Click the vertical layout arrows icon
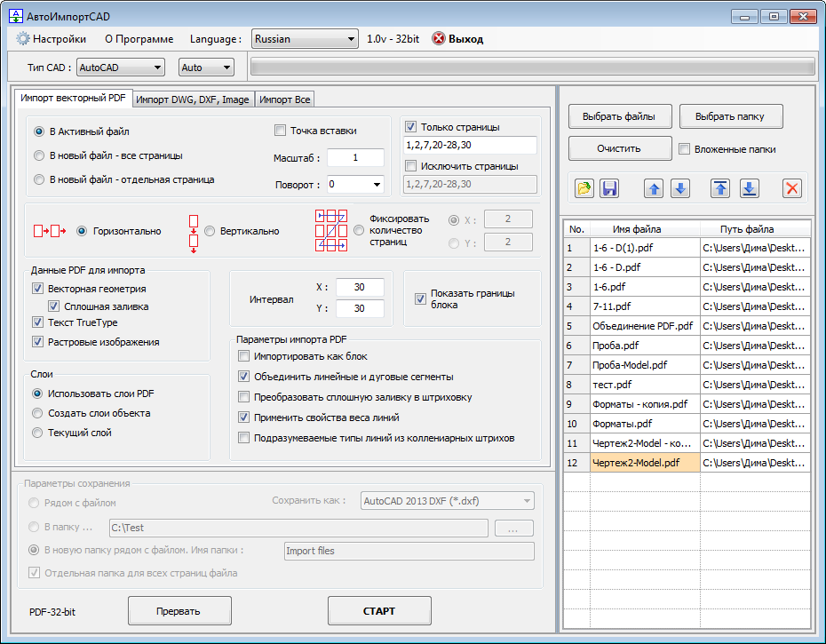Image resolution: width=826 pixels, height=644 pixels. [x=194, y=234]
